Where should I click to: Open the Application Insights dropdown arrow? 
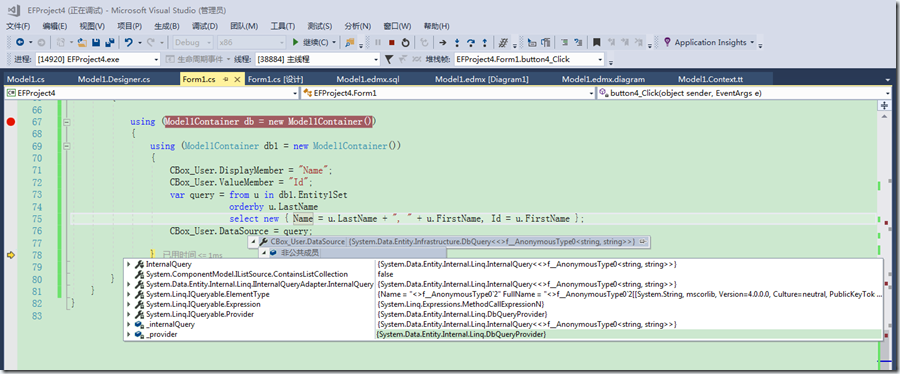coord(751,42)
